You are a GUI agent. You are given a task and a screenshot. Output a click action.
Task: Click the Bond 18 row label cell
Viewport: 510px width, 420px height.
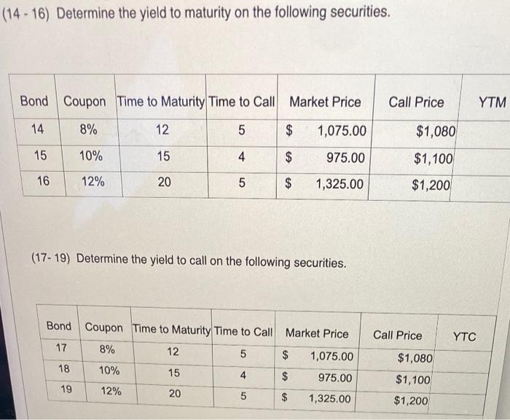tap(65, 369)
